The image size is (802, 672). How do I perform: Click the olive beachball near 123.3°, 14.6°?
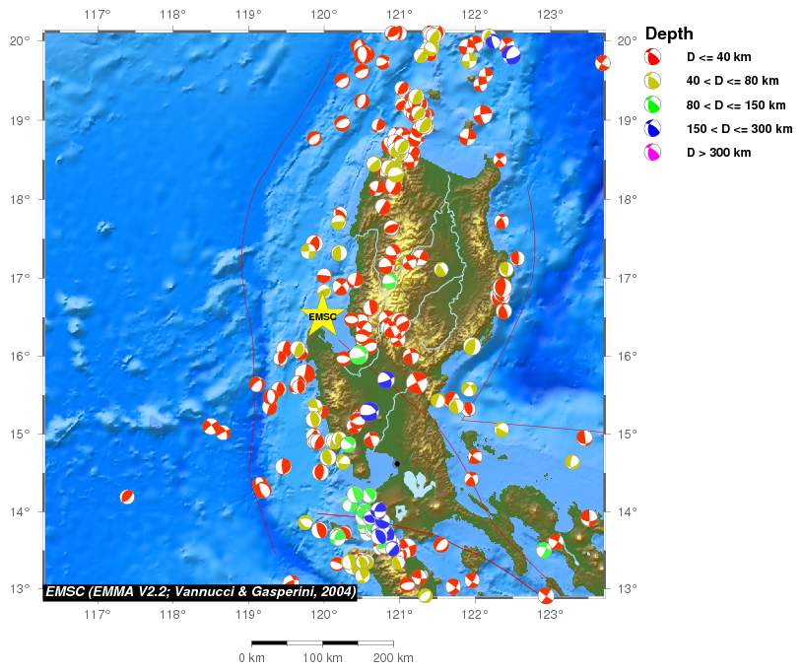pos(572,462)
